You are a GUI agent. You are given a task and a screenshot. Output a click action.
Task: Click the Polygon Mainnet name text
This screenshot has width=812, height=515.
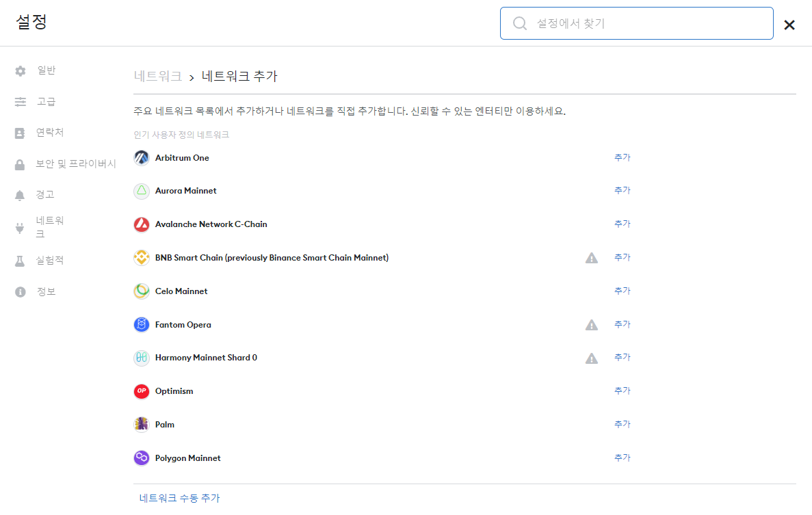pyautogui.click(x=188, y=458)
